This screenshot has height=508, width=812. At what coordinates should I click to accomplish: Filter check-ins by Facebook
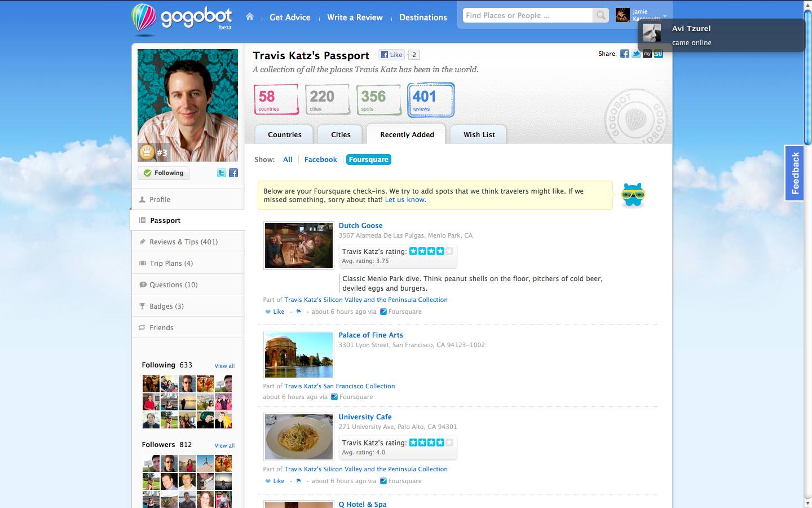point(320,160)
